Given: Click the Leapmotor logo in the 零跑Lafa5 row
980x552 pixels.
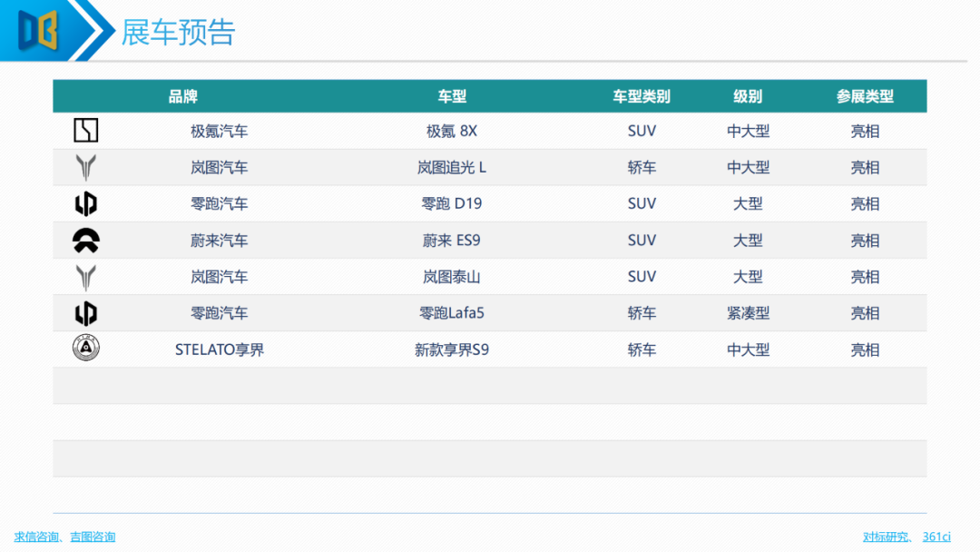Looking at the screenshot, I should [85, 313].
